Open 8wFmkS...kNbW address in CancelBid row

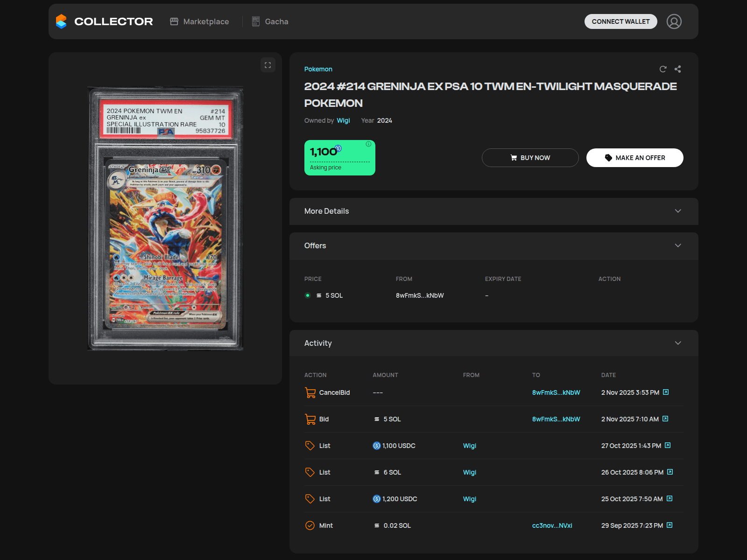556,392
